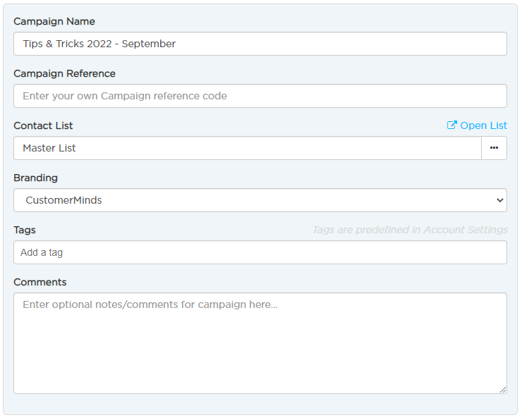The height and width of the screenshot is (420, 522).
Task: Click the Branding label
Action: [x=35, y=178]
